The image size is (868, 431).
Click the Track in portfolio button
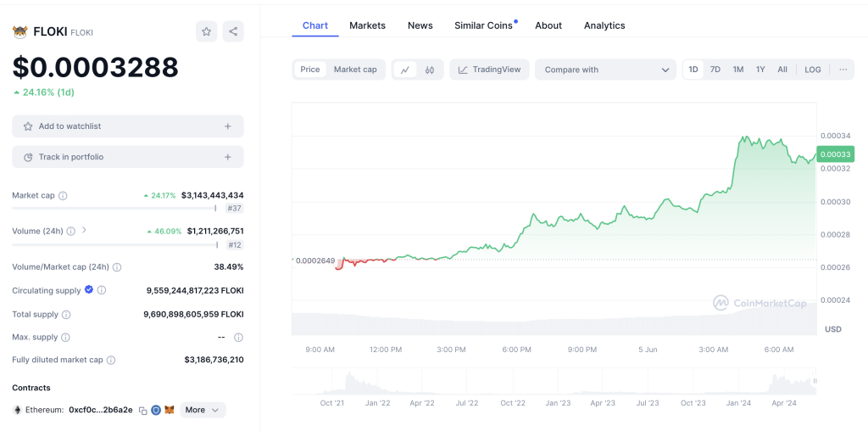[128, 157]
